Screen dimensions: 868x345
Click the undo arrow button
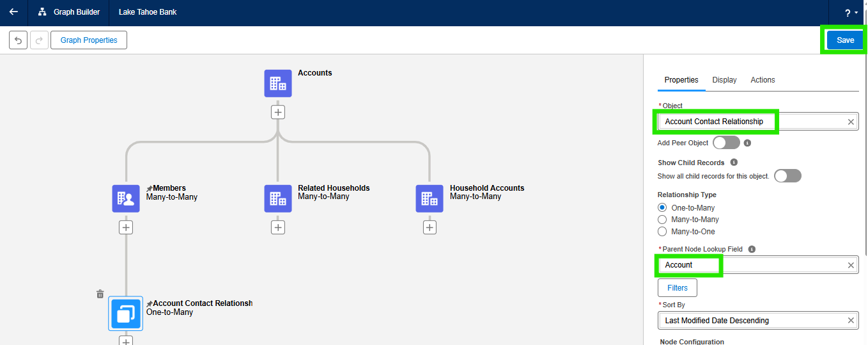[18, 40]
